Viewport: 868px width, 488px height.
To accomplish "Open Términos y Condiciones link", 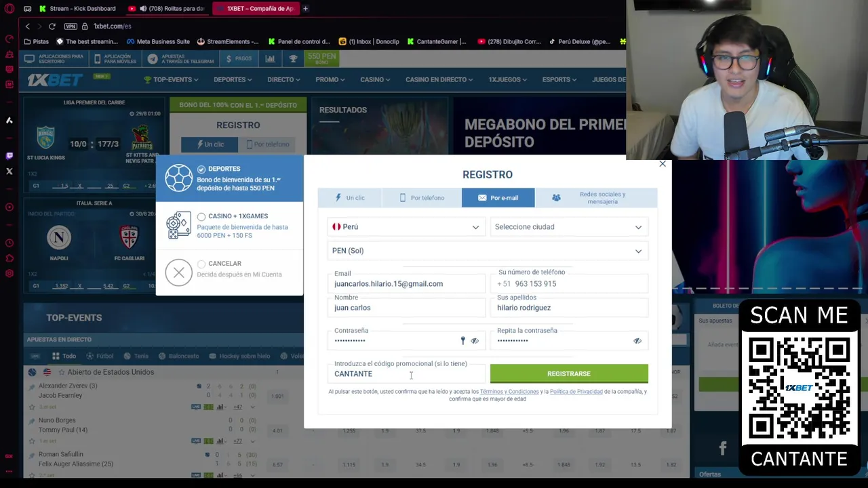I will click(509, 392).
